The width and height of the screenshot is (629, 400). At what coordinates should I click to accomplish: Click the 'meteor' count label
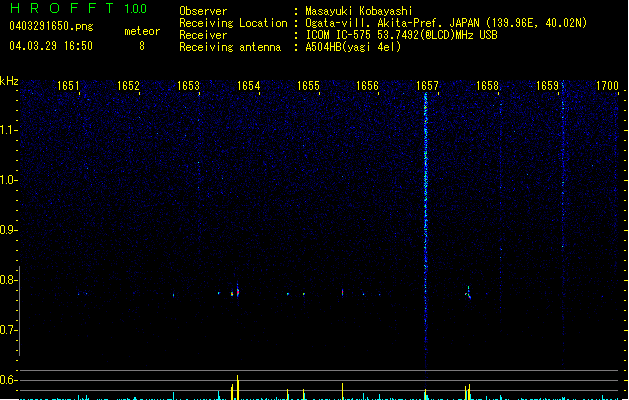142,31
